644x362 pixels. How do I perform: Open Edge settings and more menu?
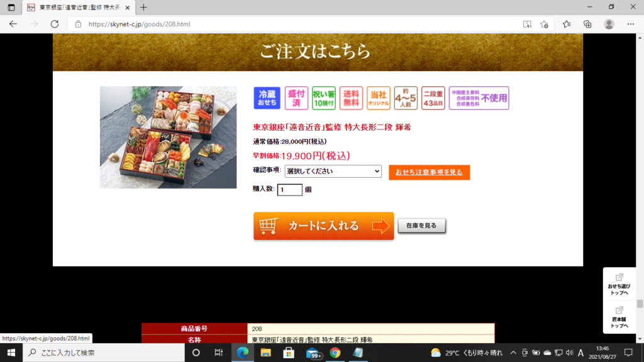click(630, 25)
